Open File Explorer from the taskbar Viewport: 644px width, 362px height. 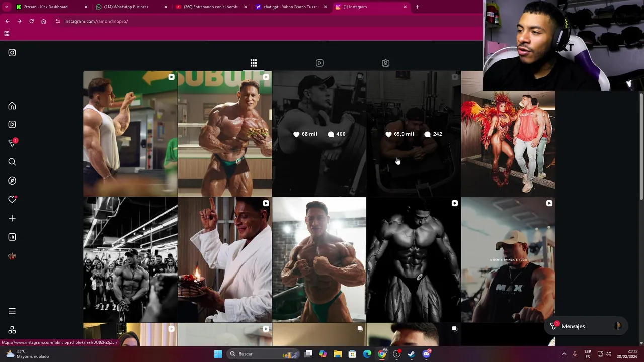(x=338, y=354)
